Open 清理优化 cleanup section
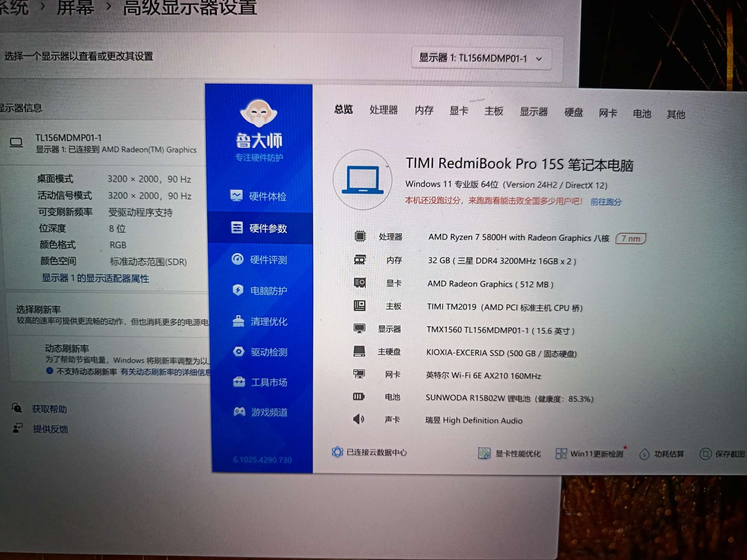The width and height of the screenshot is (747, 560). pos(260,321)
